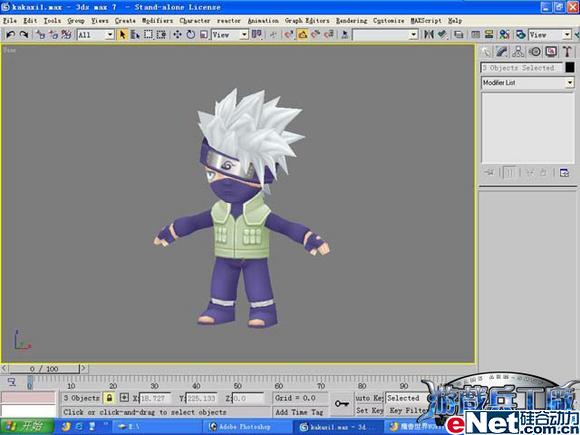Toggle Auto Key button
The width and height of the screenshot is (580, 435).
pos(369,398)
